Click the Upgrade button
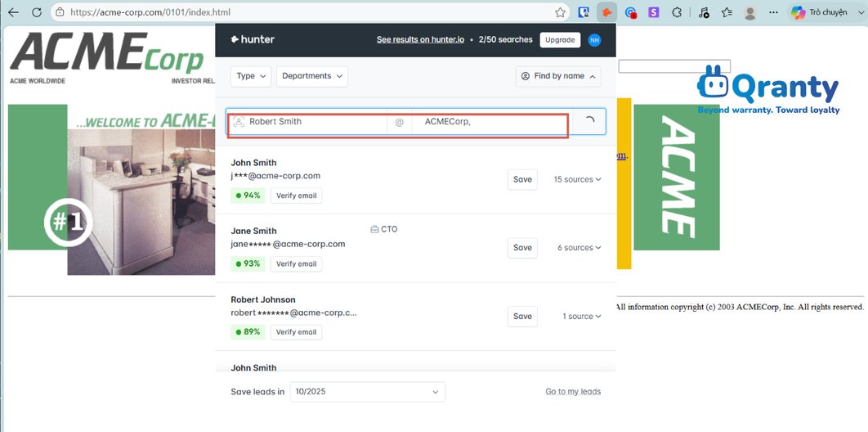Image resolution: width=868 pixels, height=432 pixels. [560, 40]
